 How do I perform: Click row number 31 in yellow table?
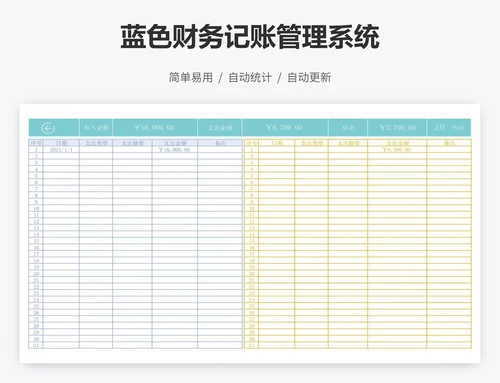coord(252,345)
